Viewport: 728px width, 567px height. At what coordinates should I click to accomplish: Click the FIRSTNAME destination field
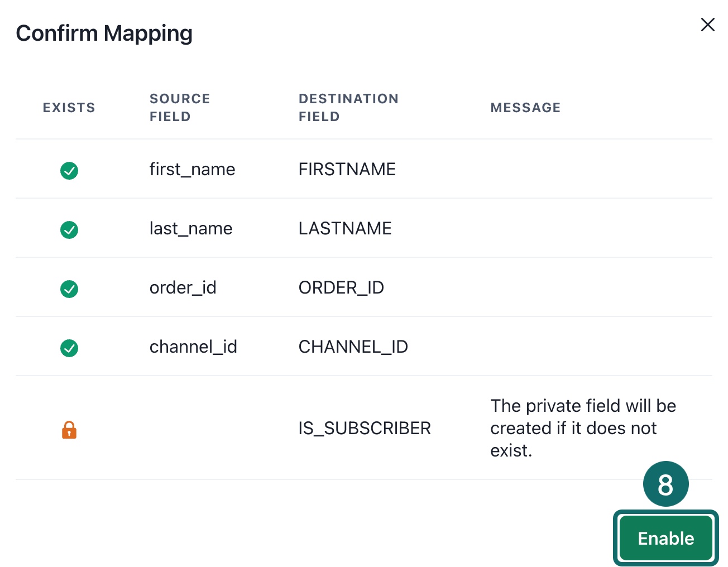click(347, 169)
